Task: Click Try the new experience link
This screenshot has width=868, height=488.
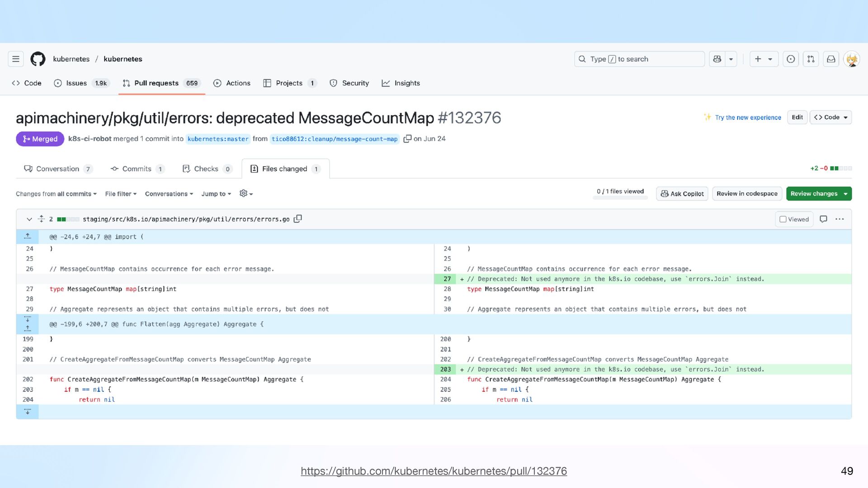Action: click(748, 117)
